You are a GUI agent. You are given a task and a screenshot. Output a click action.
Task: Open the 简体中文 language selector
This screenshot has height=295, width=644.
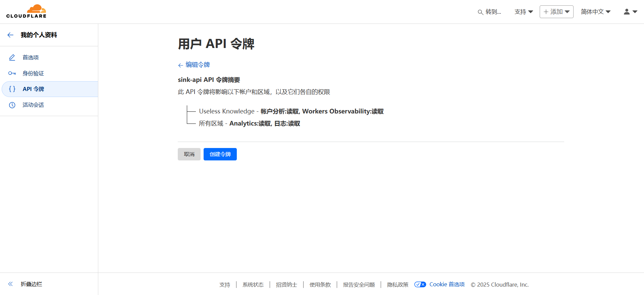(595, 12)
